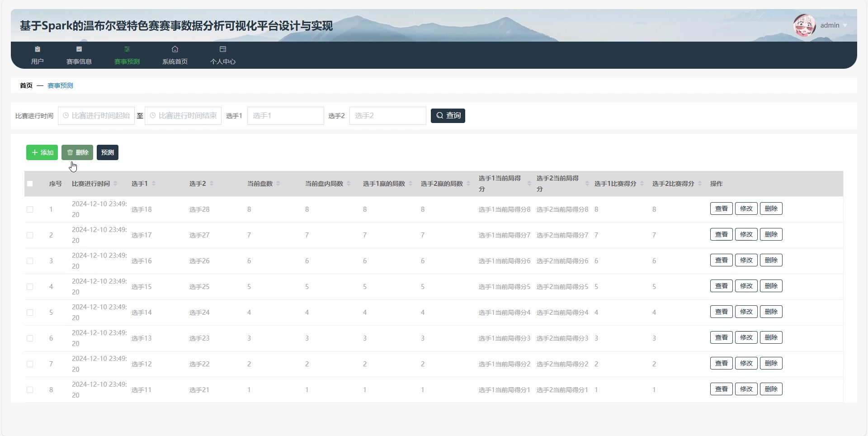Click the 选手23 cell
The height and width of the screenshot is (436, 868).
(199, 338)
